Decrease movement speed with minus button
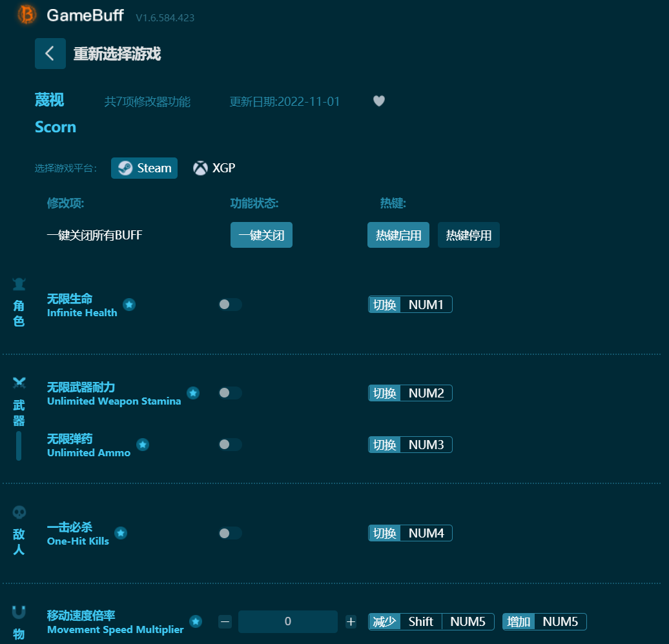This screenshot has width=669, height=644. [225, 622]
